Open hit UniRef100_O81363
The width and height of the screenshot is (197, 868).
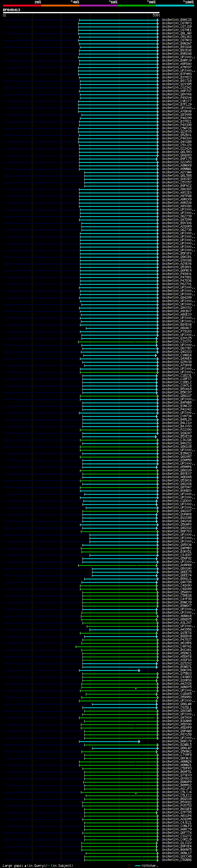[x=176, y=37]
